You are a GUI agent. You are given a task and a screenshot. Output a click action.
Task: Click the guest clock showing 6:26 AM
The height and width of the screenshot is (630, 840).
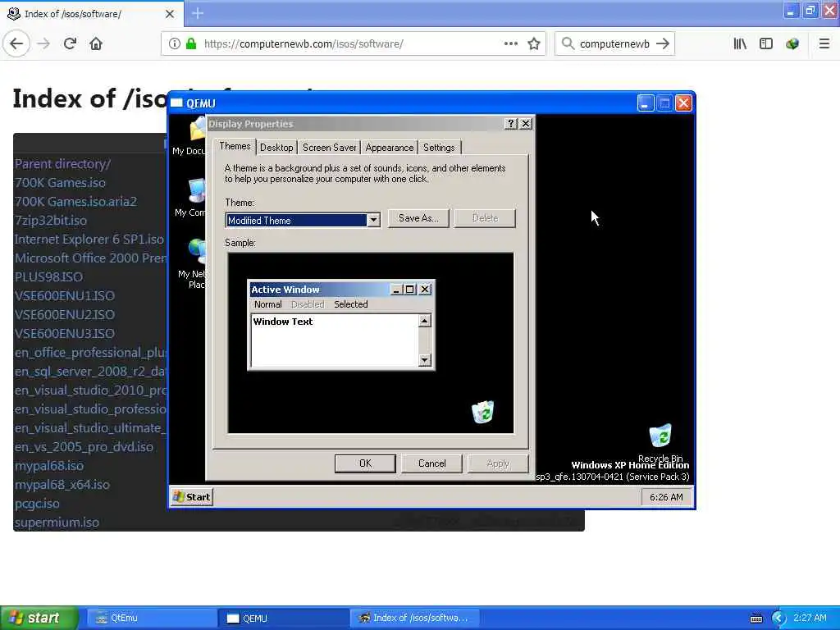coord(666,497)
